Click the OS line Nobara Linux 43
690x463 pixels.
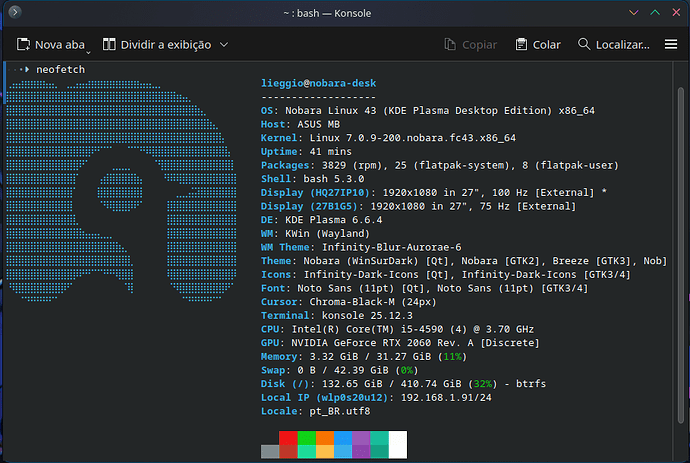point(428,110)
